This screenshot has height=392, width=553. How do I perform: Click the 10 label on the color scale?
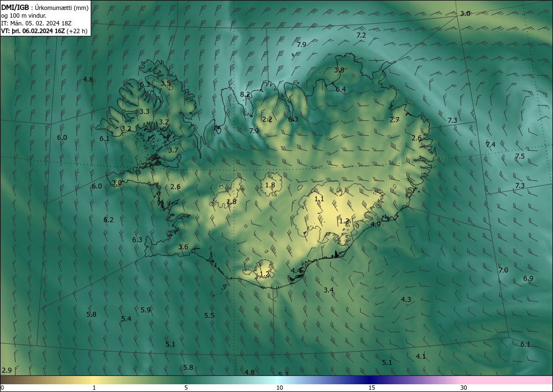pyautogui.click(x=279, y=388)
